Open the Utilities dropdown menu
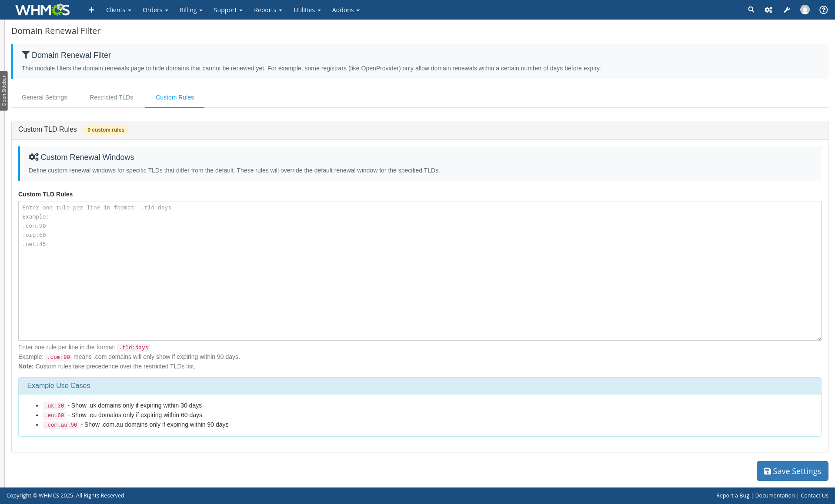This screenshot has width=835, height=504. (x=307, y=10)
